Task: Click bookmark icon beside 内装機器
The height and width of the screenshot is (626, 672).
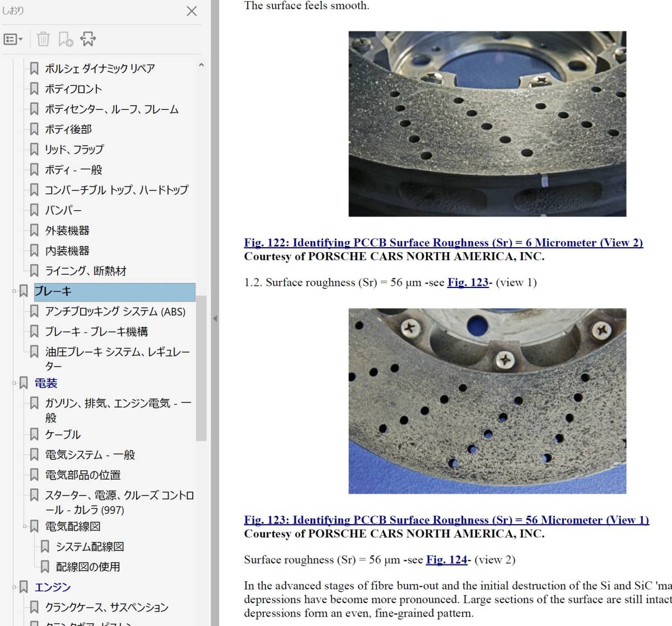Action: coord(34,251)
